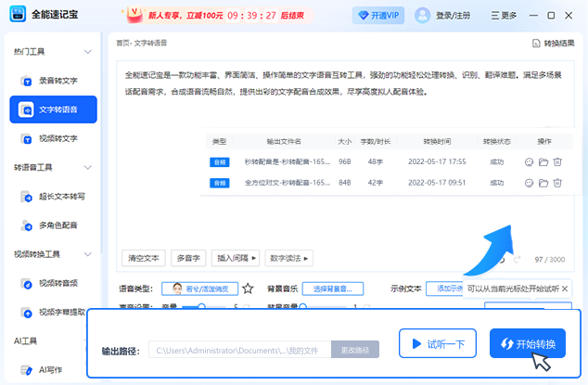Open the 登录/注册 login link
Viewport: 588px width, 385px height.
[453, 16]
